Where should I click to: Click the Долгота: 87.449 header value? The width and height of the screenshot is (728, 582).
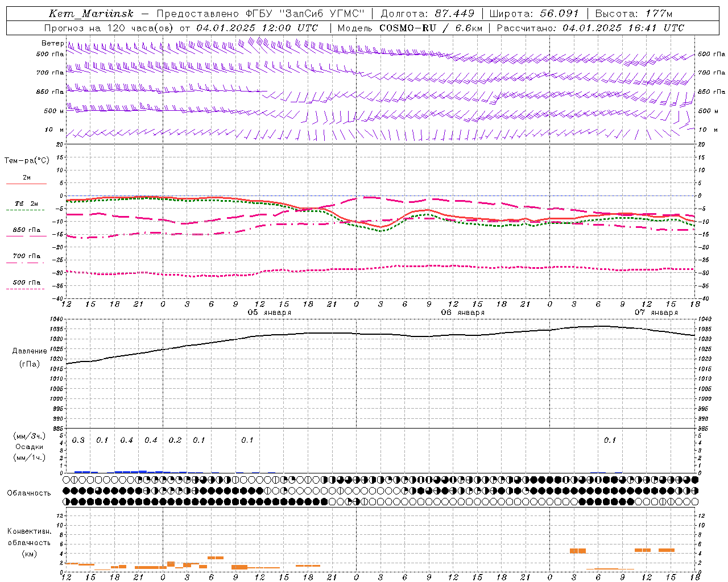point(428,14)
